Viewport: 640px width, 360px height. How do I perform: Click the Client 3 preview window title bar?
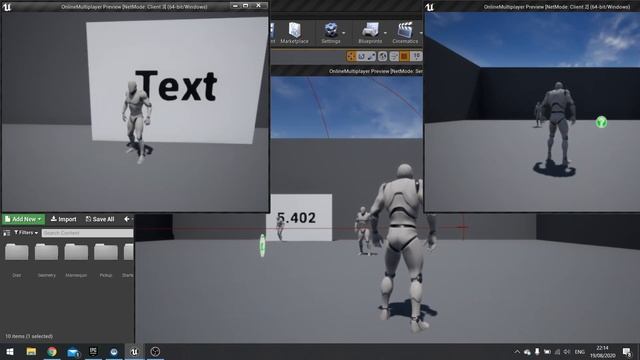coord(135,7)
